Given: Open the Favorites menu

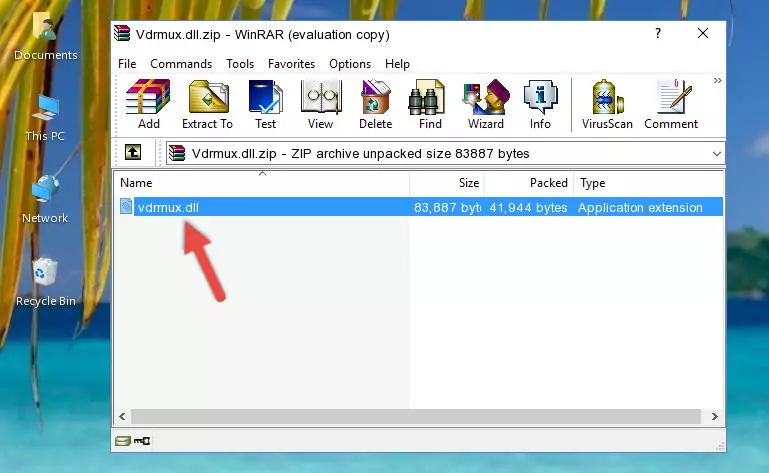Looking at the screenshot, I should 291,64.
